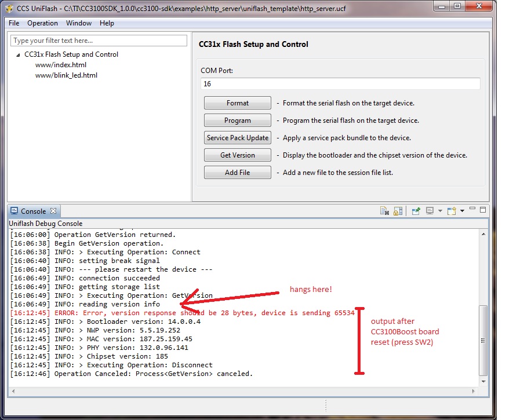Toggle the Scroll Lock console icon
The height and width of the screenshot is (420, 513).
(398, 211)
